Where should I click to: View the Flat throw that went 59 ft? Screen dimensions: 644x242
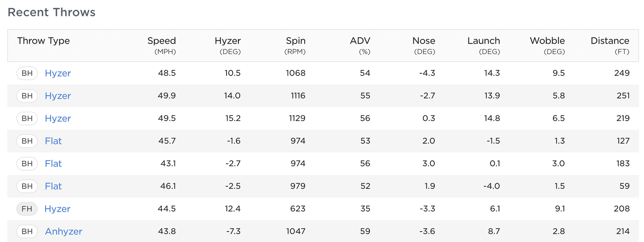point(53,186)
